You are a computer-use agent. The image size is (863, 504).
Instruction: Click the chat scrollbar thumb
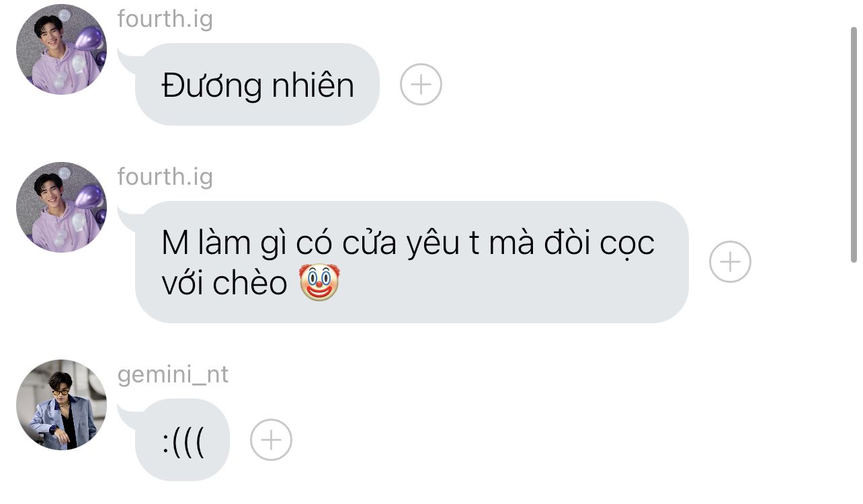[x=854, y=144]
